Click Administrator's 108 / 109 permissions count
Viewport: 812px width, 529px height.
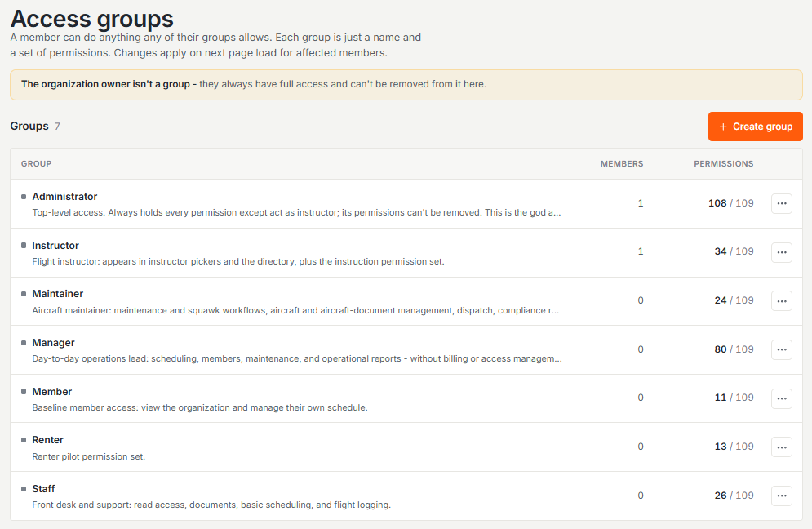pos(730,203)
